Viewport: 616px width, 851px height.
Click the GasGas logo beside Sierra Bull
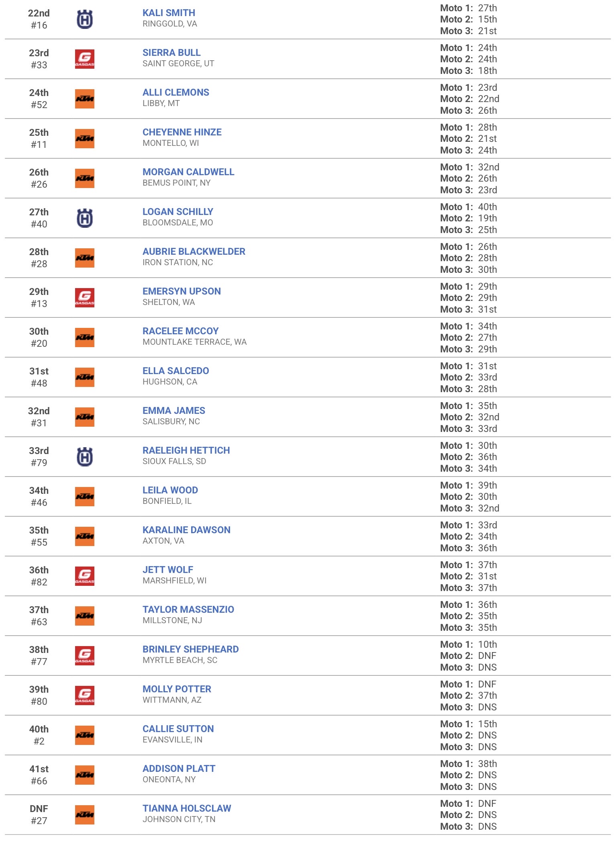tap(85, 59)
